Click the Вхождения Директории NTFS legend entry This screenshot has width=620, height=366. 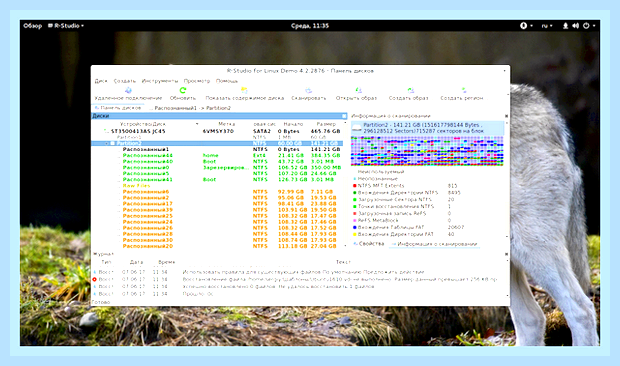coord(398,192)
